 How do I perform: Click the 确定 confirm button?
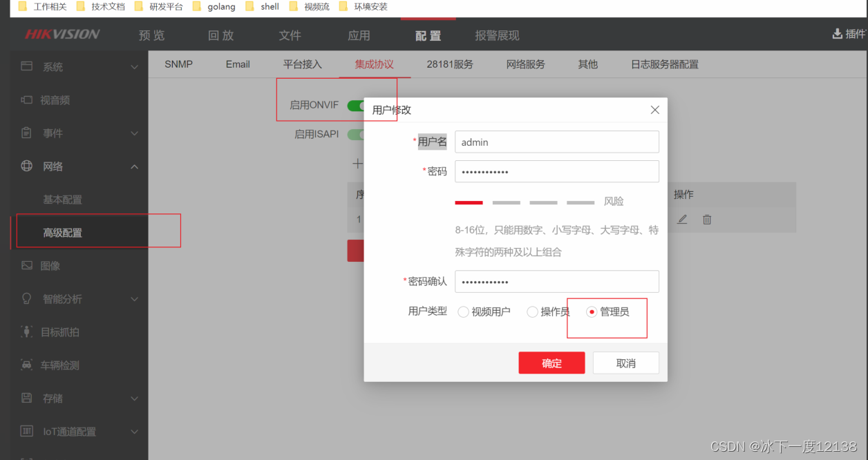tap(551, 363)
